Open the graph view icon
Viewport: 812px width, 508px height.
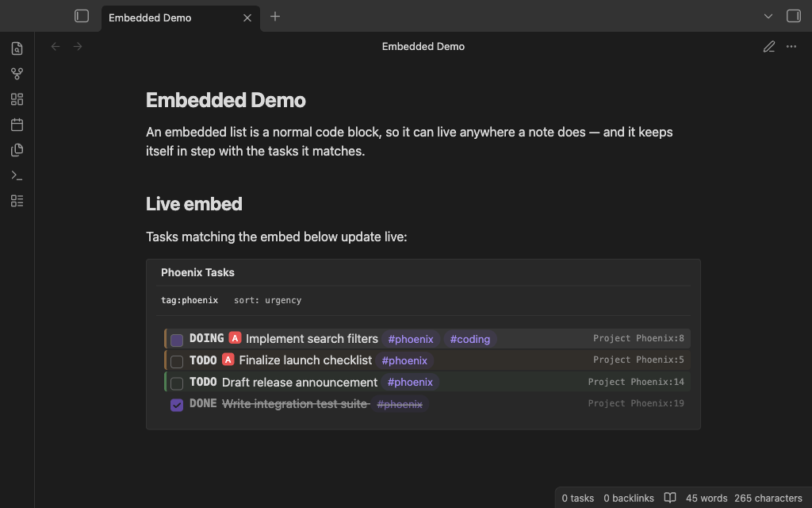click(x=17, y=74)
